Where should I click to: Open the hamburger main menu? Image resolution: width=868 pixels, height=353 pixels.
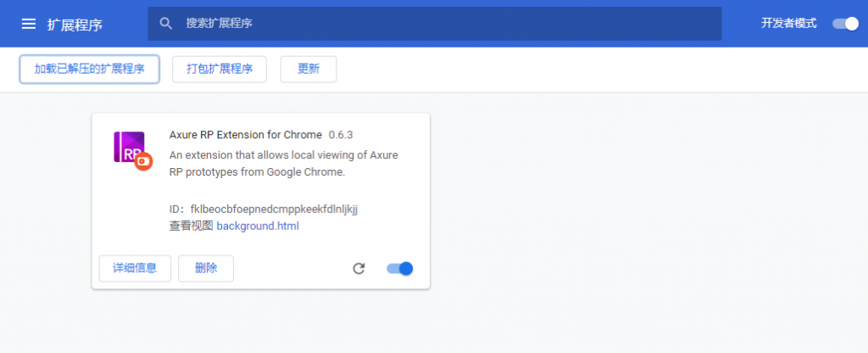29,24
